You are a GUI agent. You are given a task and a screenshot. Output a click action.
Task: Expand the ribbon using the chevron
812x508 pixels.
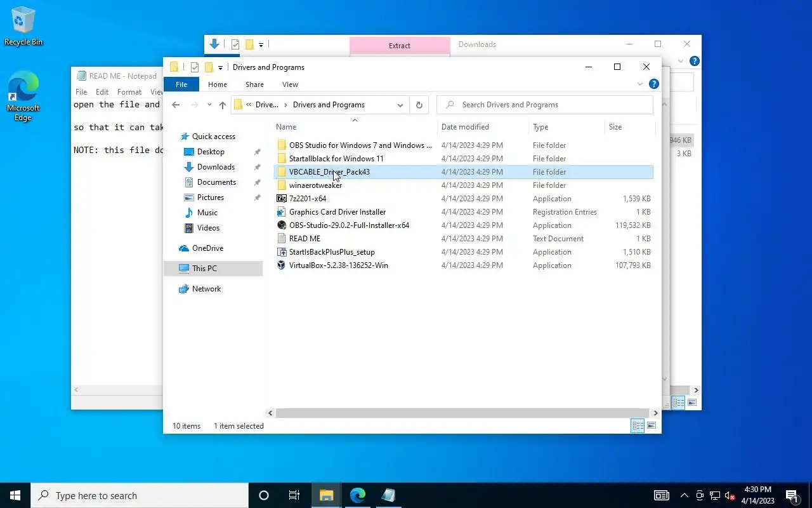(639, 84)
